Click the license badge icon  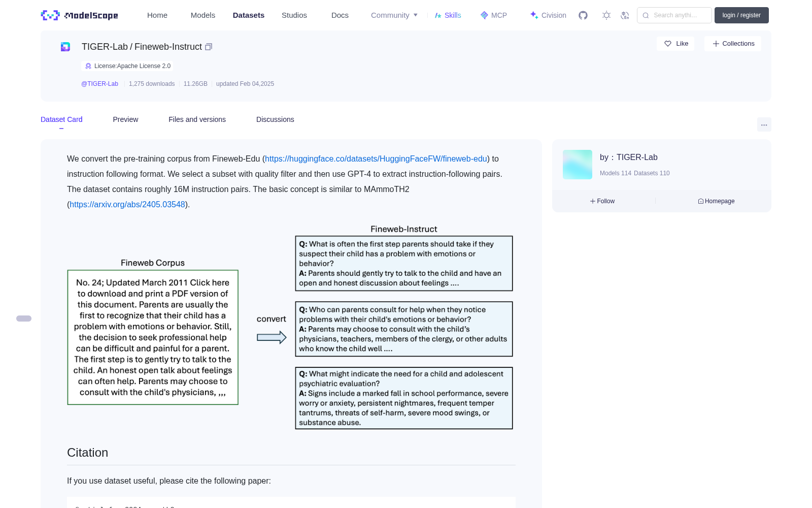[x=88, y=66]
